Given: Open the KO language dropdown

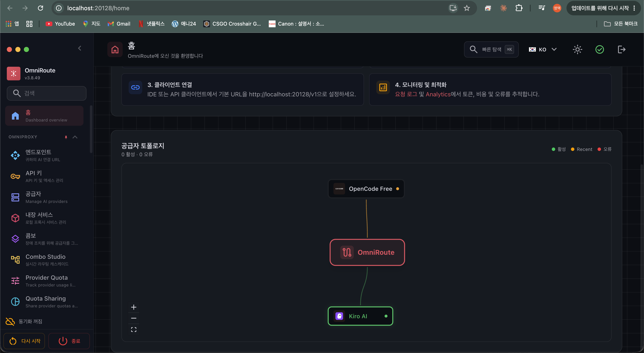Looking at the screenshot, I should click(x=542, y=49).
